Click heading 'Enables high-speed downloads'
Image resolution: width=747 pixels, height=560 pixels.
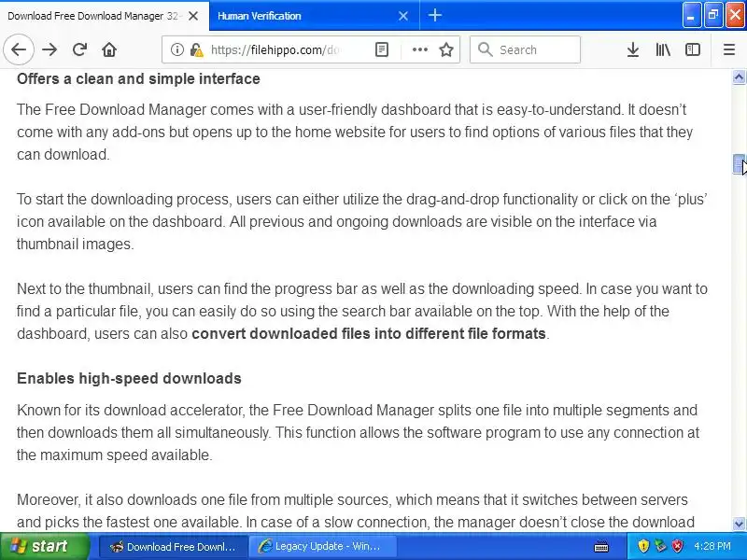[129, 378]
